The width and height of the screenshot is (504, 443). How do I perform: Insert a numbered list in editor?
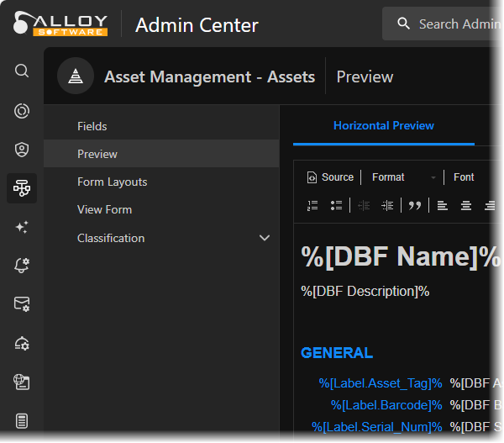click(x=312, y=205)
